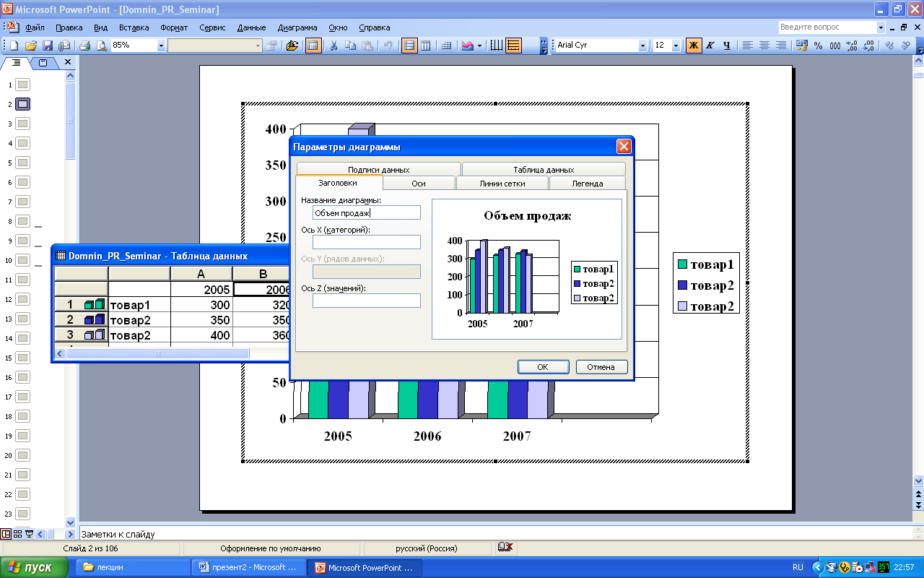Open the Файл menu
Viewport: 924px width, 578px height.
click(35, 27)
